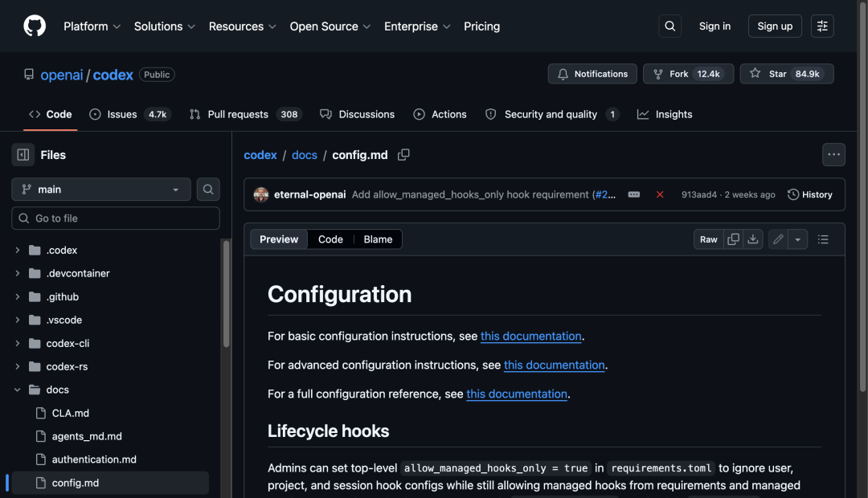
Task: Expand the .github folder
Action: coord(17,296)
